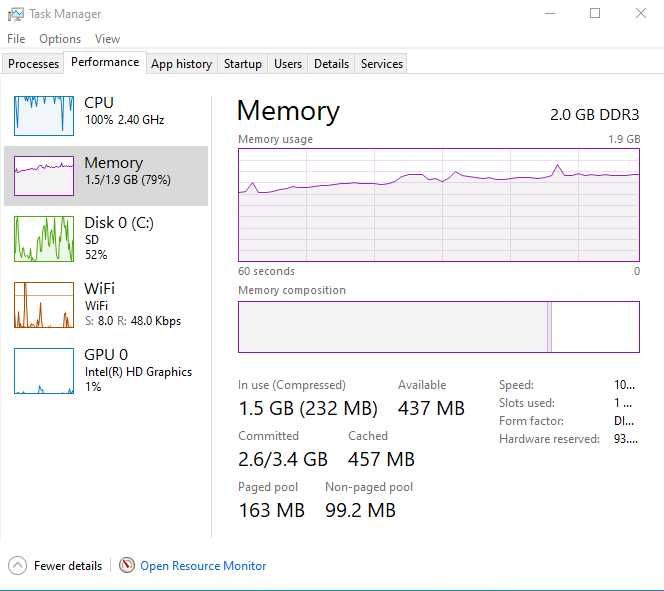Click the 60 seconds graph axis label
The width and height of the screenshot is (664, 591).
click(x=266, y=271)
